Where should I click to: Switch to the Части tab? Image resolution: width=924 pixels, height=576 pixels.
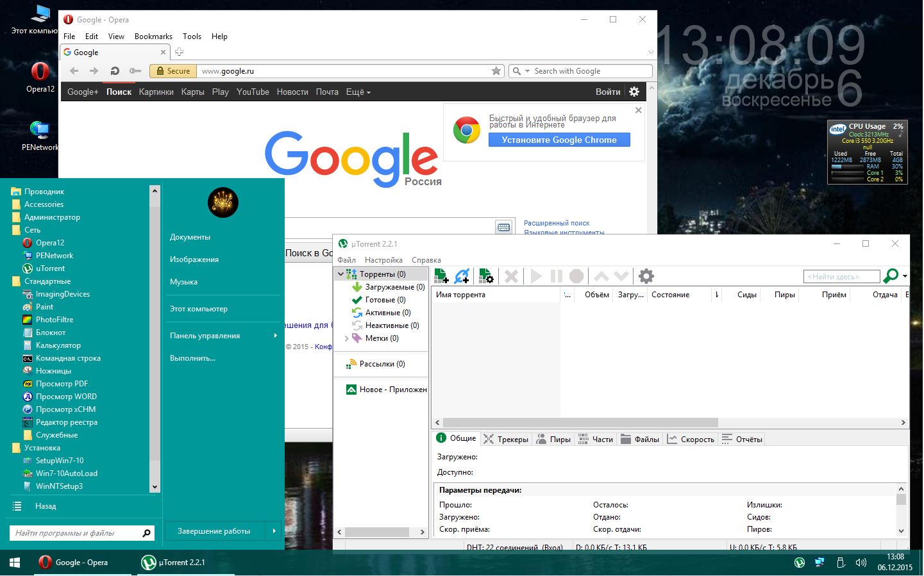point(596,439)
